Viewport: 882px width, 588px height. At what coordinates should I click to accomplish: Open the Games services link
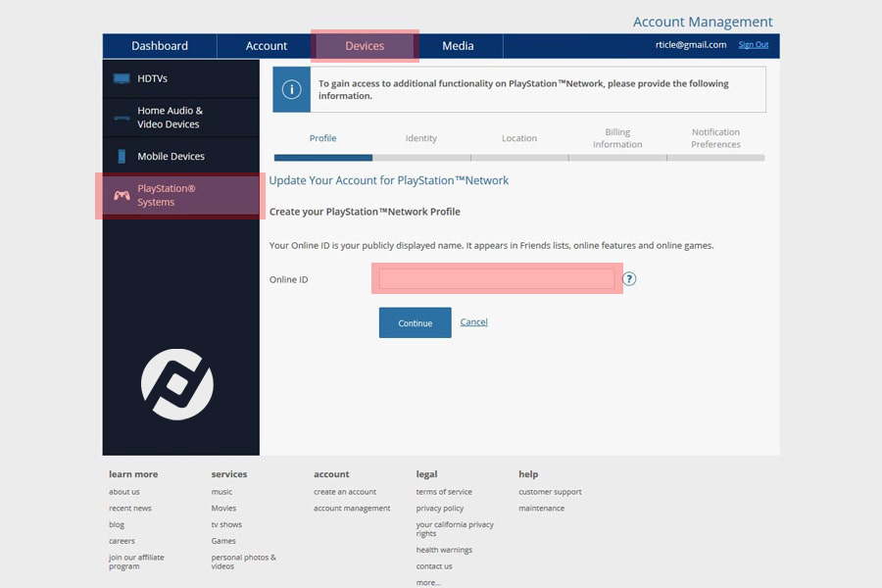click(x=223, y=540)
